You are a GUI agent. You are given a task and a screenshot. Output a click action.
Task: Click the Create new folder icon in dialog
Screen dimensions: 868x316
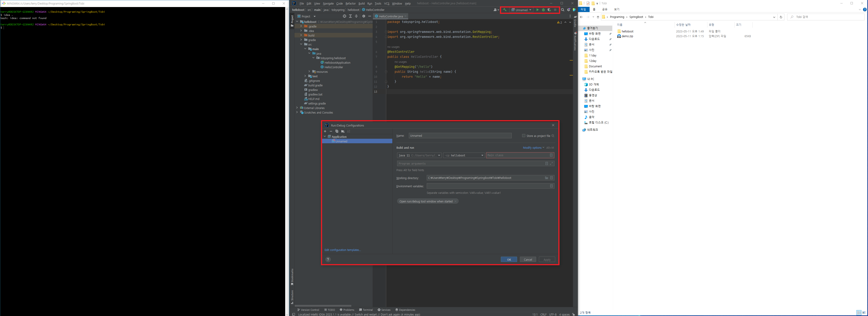343,131
